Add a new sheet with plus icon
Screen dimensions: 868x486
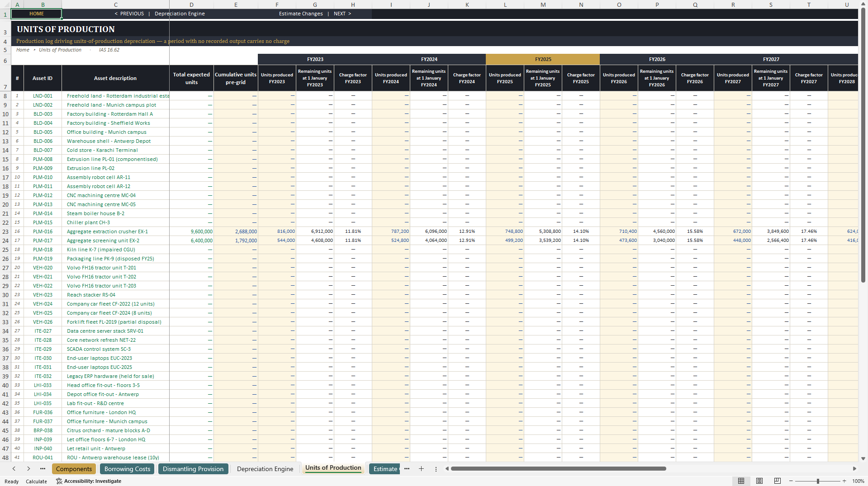coord(421,469)
